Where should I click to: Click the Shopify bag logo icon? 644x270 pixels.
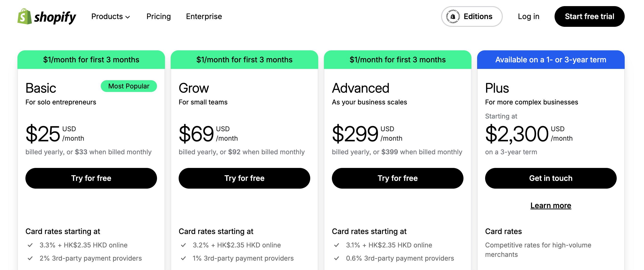(x=24, y=16)
